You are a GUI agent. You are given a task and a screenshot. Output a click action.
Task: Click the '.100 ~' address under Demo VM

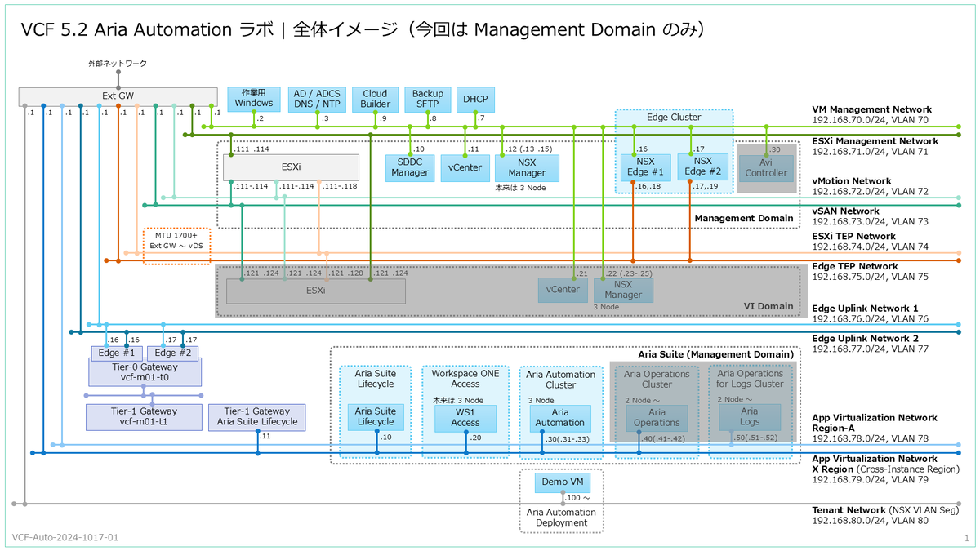[579, 498]
